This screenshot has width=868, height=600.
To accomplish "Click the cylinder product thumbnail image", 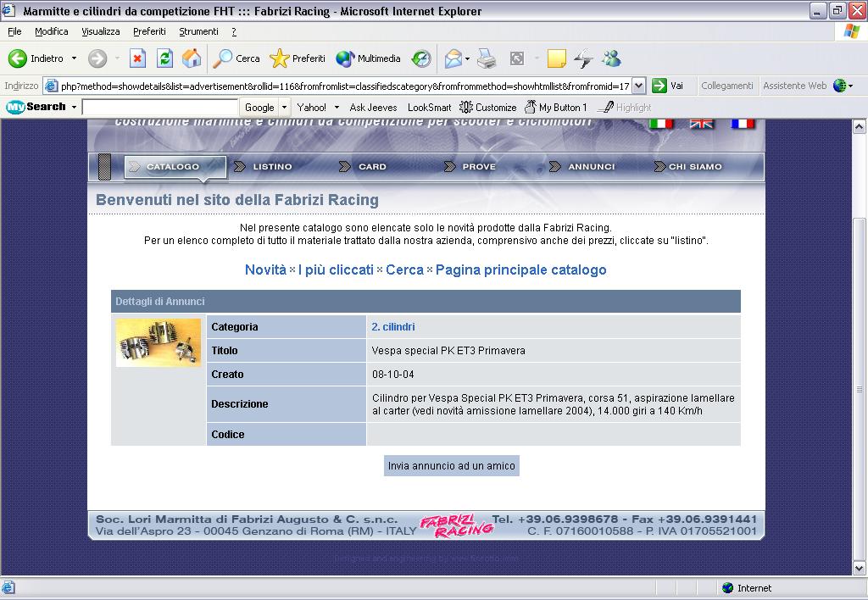I will click(159, 342).
